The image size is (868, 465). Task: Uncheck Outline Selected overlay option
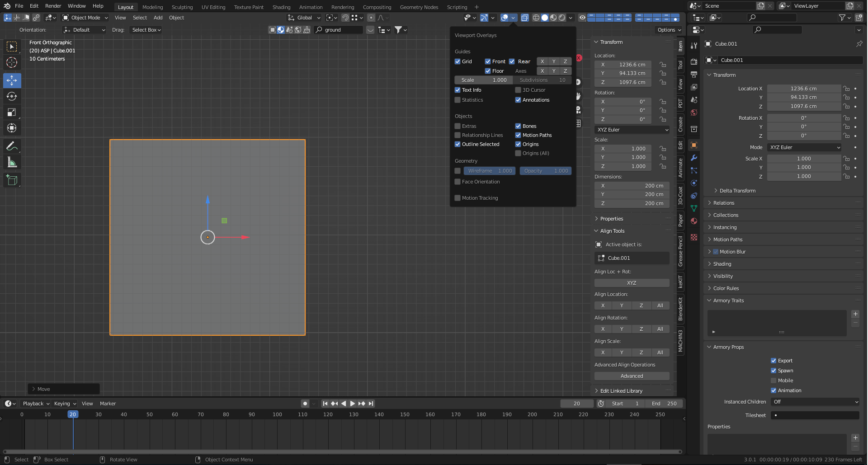pos(458,144)
